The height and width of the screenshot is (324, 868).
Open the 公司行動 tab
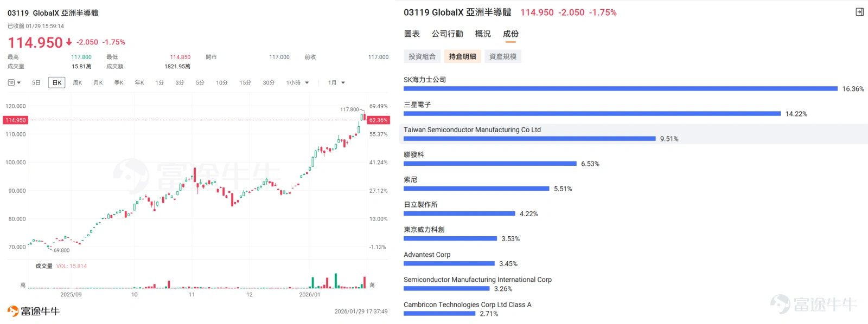coord(448,34)
